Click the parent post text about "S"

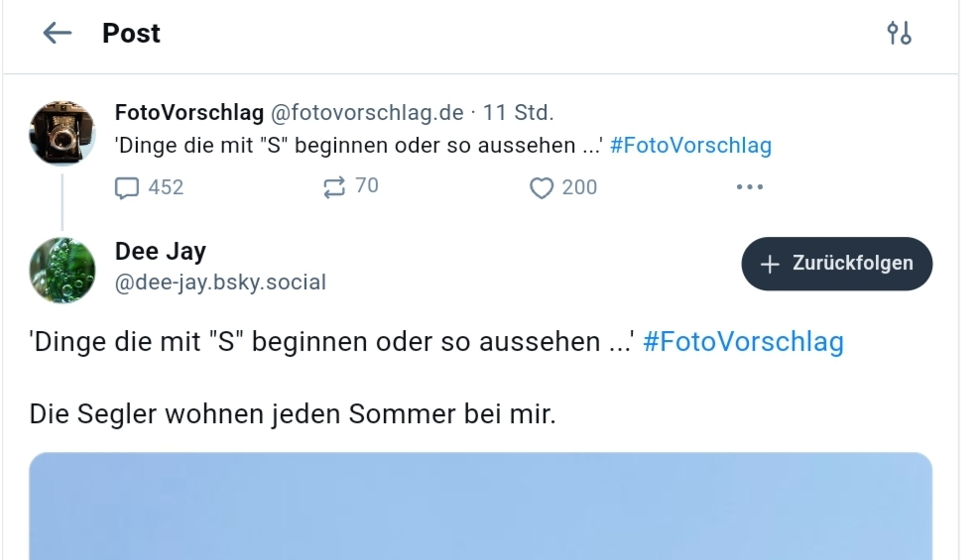click(x=359, y=146)
